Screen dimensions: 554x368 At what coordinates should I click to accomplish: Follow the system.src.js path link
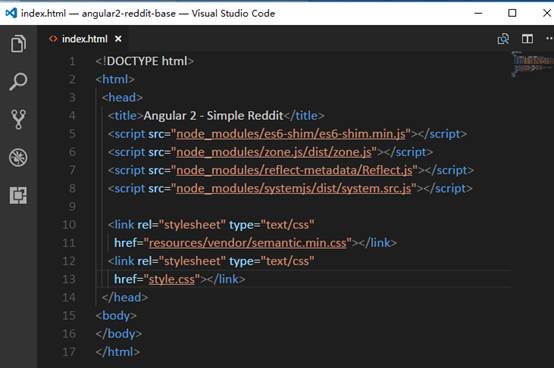[294, 189]
